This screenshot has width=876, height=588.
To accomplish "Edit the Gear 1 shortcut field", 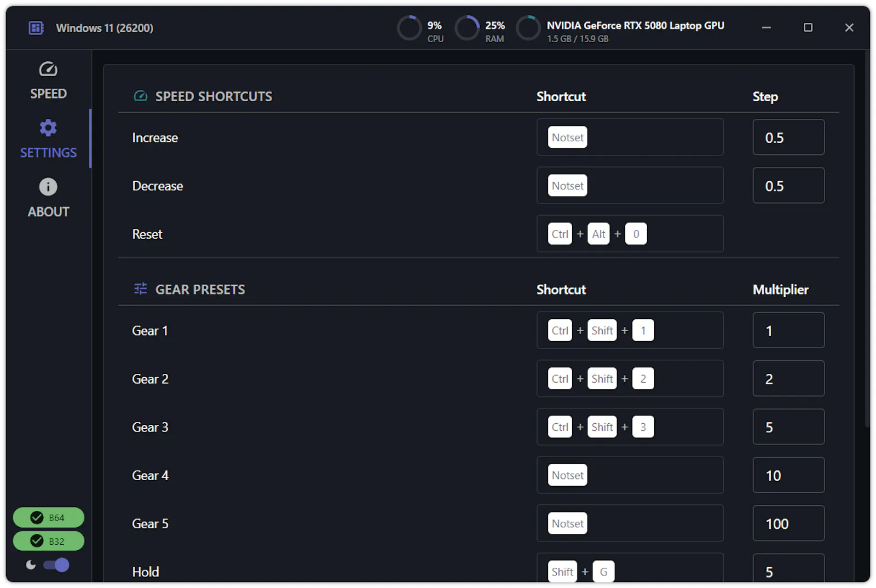I will point(630,330).
